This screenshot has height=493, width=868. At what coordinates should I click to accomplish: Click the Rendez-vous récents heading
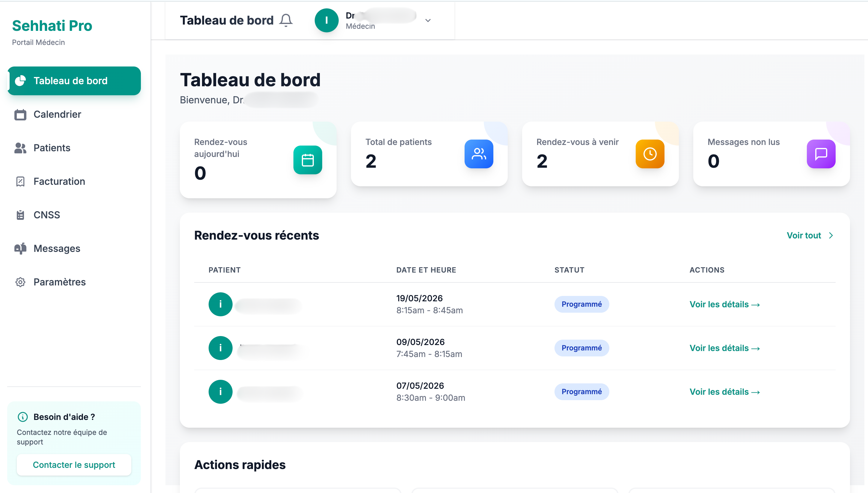coord(257,235)
